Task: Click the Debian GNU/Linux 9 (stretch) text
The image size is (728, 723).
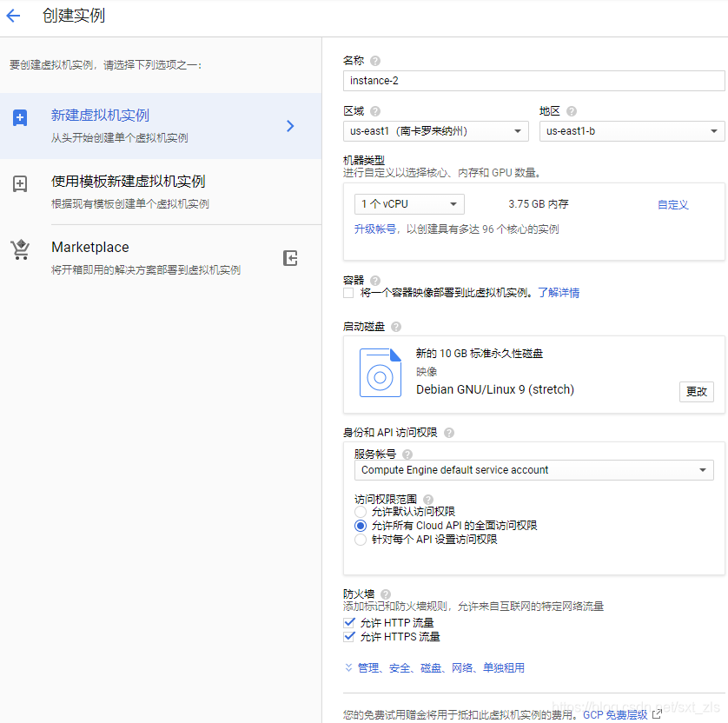Action: pos(495,389)
